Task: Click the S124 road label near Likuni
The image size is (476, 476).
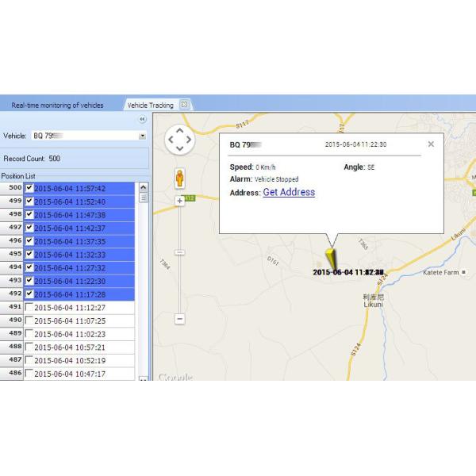Action: (382, 279)
